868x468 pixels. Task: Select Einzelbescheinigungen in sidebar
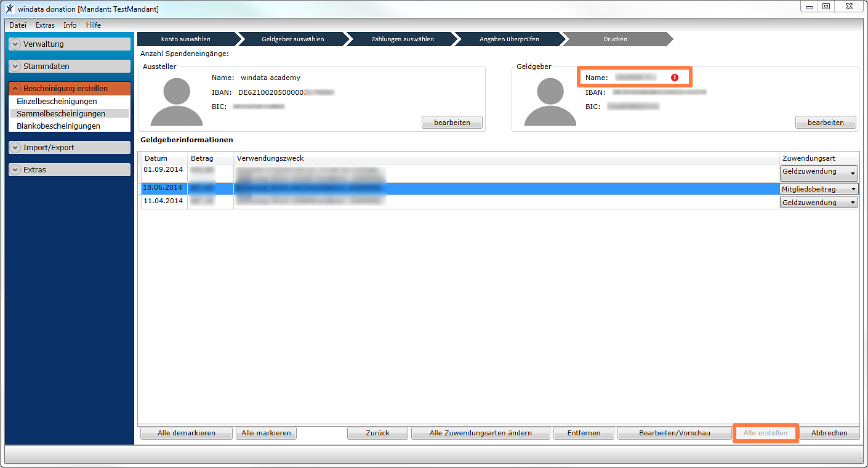57,102
